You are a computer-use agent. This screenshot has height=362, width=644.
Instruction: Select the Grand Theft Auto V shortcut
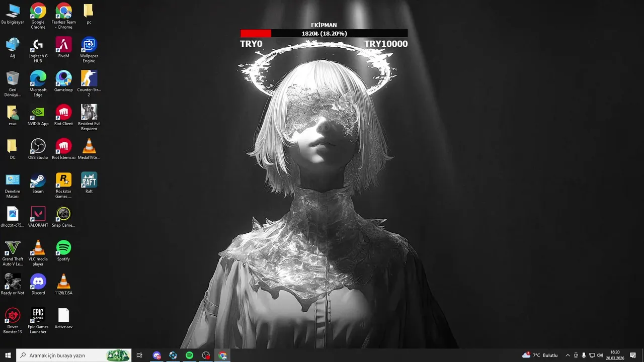pos(13,253)
